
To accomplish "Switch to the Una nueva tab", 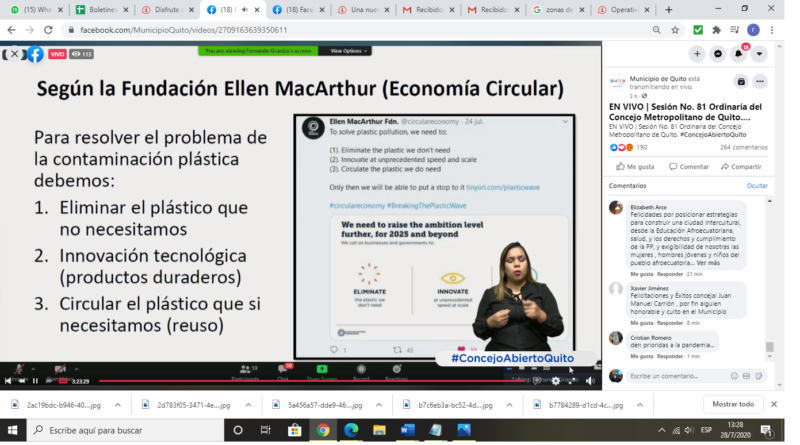I will pos(364,10).
